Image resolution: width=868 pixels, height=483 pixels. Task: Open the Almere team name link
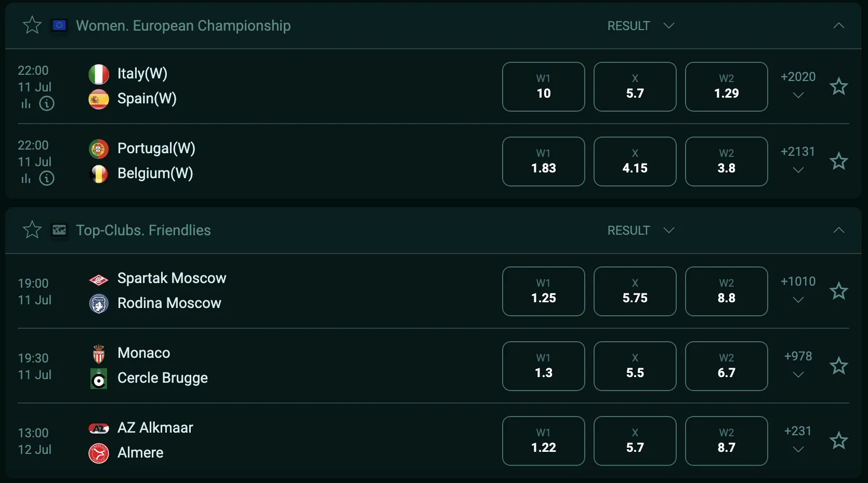pyautogui.click(x=140, y=453)
